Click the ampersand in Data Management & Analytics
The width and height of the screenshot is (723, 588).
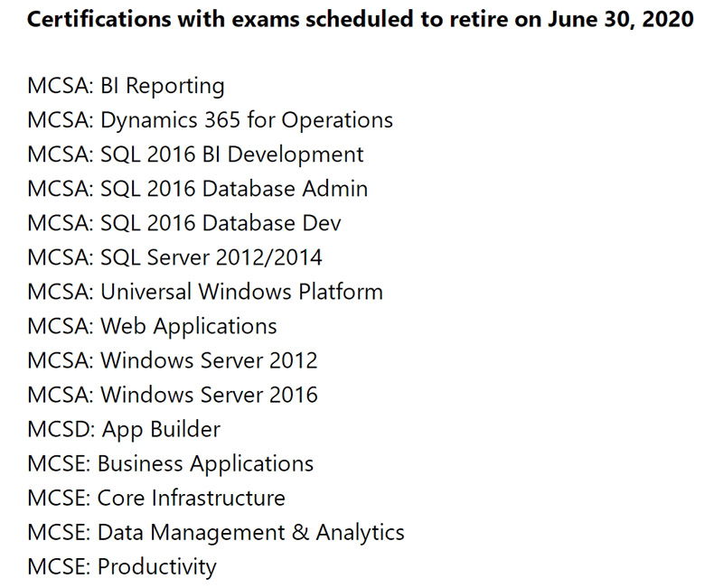pyautogui.click(x=300, y=532)
